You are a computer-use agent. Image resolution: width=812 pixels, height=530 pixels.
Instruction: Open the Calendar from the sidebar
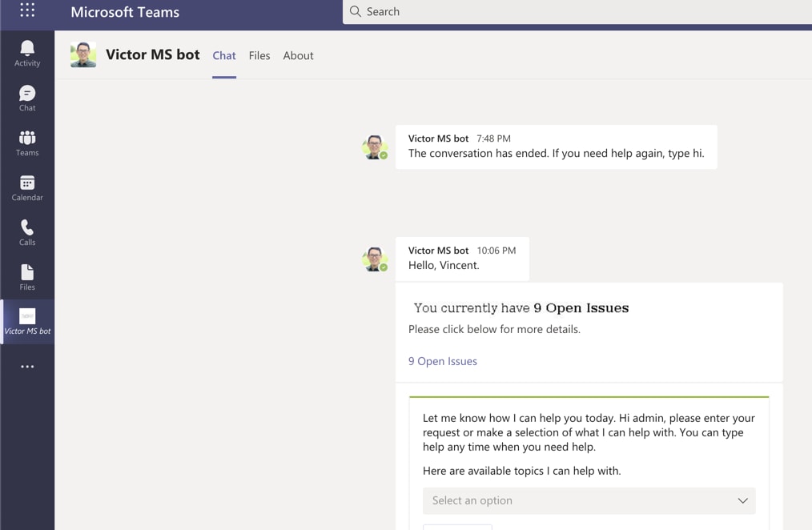click(27, 187)
